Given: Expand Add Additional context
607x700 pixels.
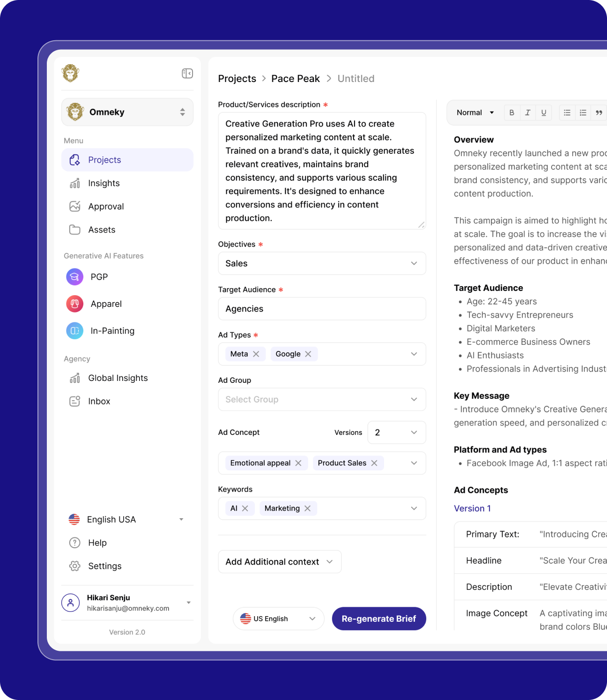Looking at the screenshot, I should 280,562.
